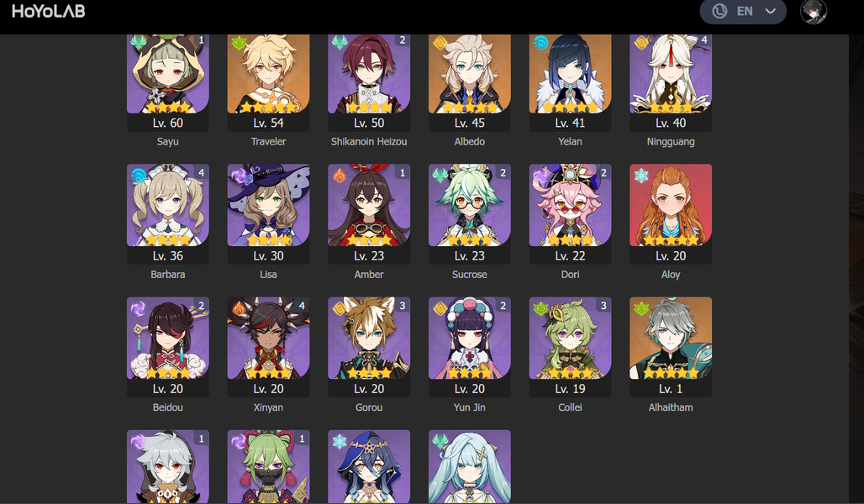This screenshot has width=864, height=504.
Task: Click the HoYoLAB logo
Action: pyautogui.click(x=49, y=11)
